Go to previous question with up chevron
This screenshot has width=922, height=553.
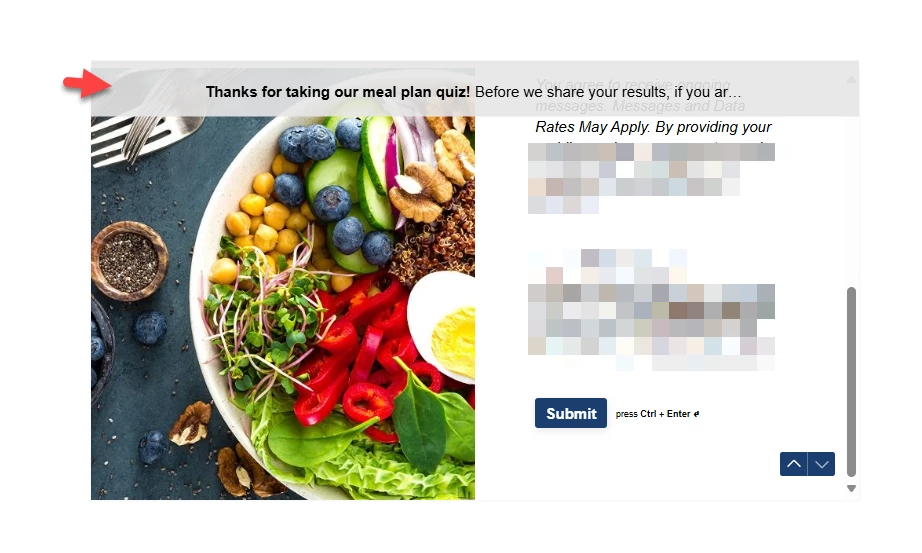(x=793, y=464)
